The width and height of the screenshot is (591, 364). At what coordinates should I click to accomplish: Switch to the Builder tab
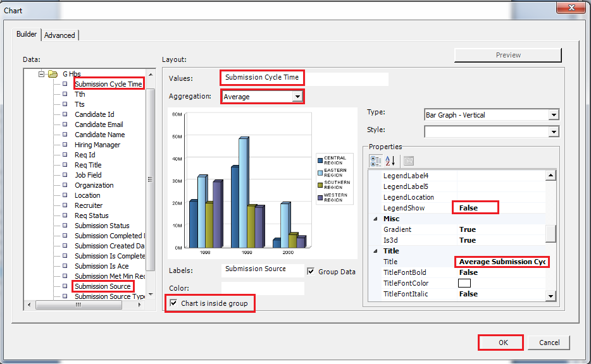tap(27, 34)
